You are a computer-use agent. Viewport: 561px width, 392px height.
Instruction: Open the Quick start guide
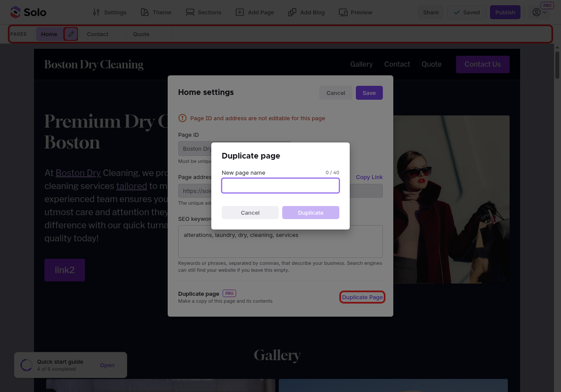(107, 365)
